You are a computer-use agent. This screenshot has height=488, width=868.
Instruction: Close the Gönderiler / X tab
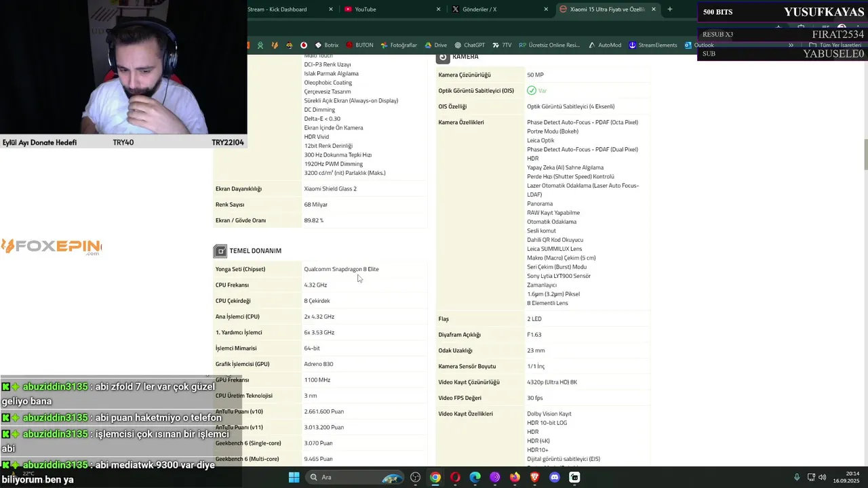pos(546,9)
